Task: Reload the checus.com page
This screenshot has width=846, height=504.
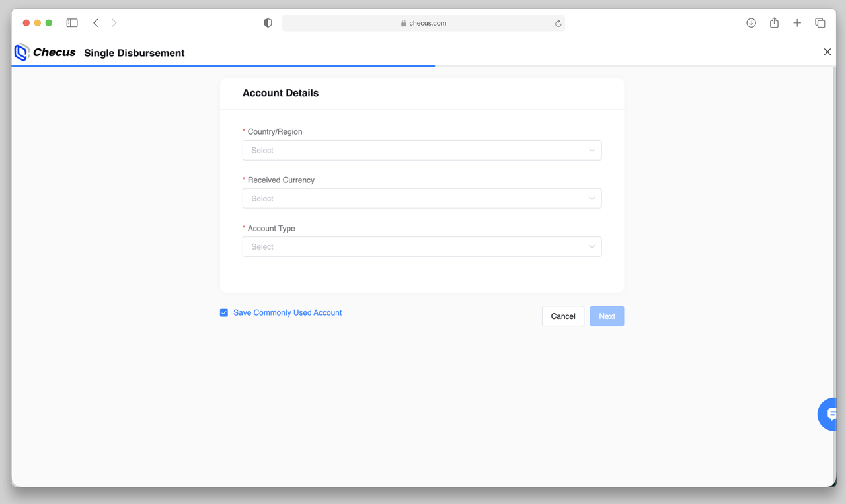Action: point(558,23)
